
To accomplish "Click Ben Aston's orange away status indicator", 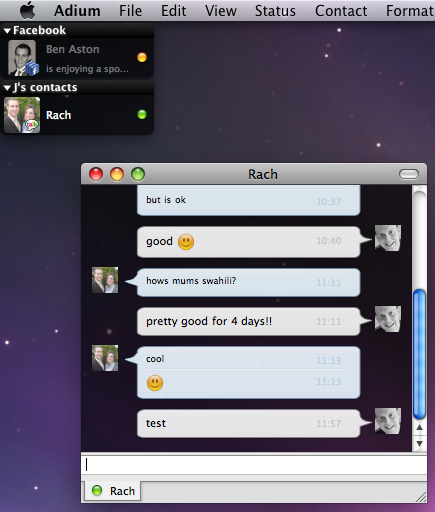I will click(x=142, y=57).
